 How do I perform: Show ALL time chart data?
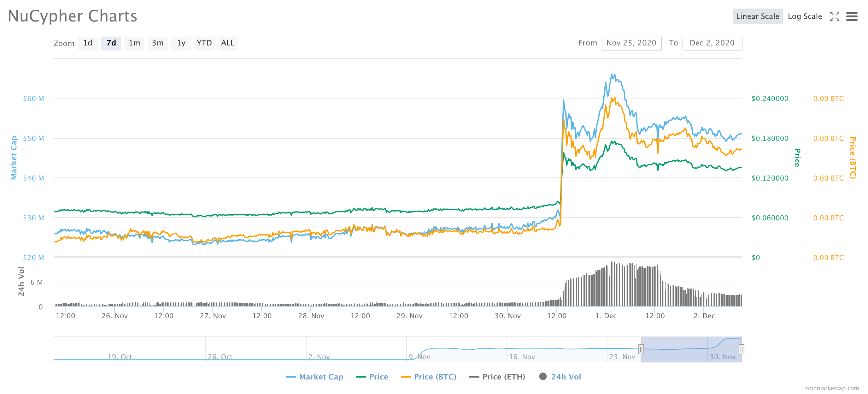pos(227,43)
